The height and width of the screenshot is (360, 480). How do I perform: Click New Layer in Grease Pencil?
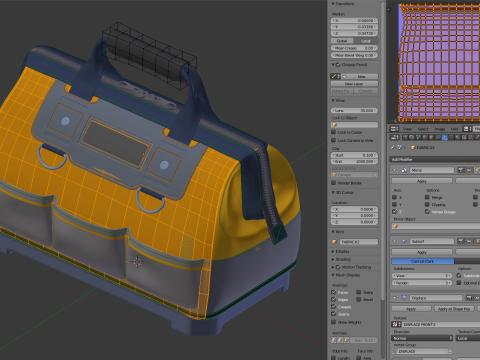[x=354, y=84]
